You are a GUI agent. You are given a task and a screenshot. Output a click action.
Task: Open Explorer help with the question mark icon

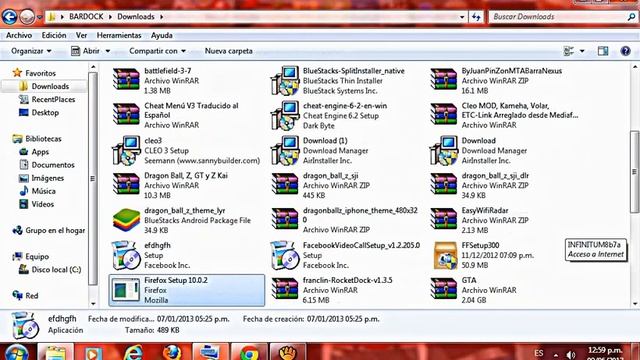pyautogui.click(x=625, y=51)
